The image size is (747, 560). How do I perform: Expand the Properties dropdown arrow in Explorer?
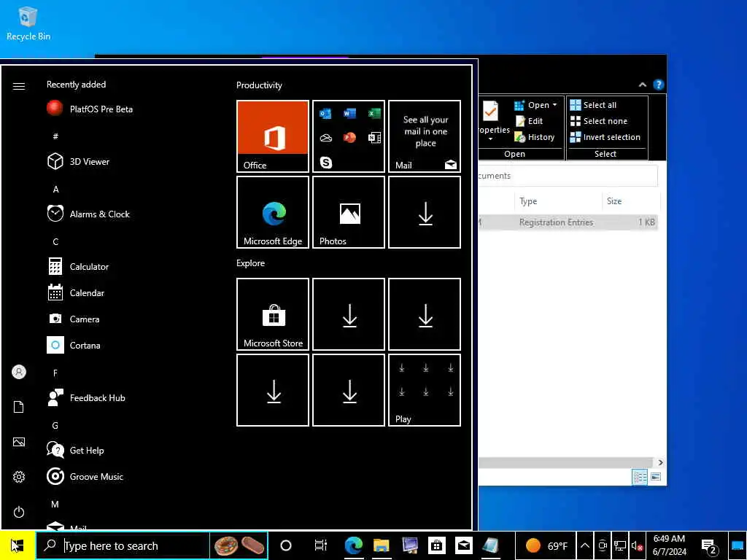tap(491, 139)
